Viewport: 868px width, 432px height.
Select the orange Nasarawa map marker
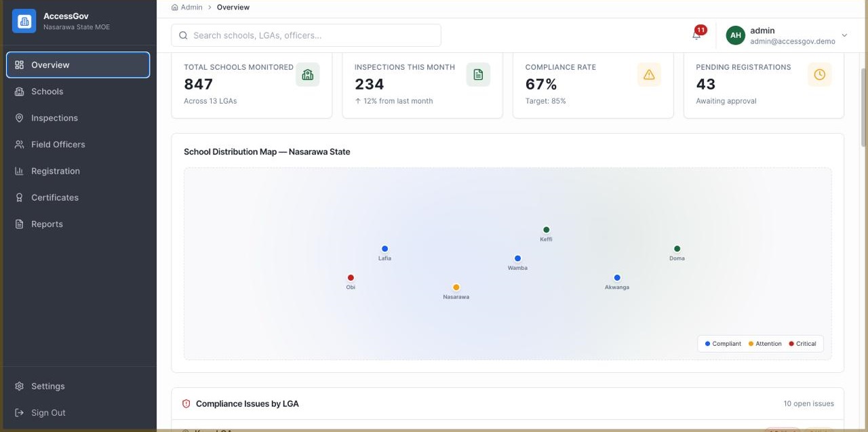(x=456, y=287)
